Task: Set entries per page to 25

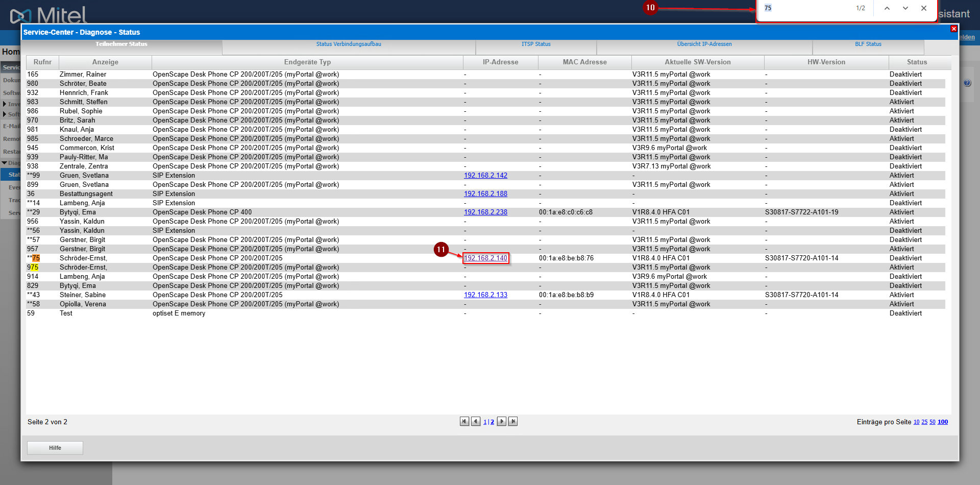Action: (x=924, y=422)
